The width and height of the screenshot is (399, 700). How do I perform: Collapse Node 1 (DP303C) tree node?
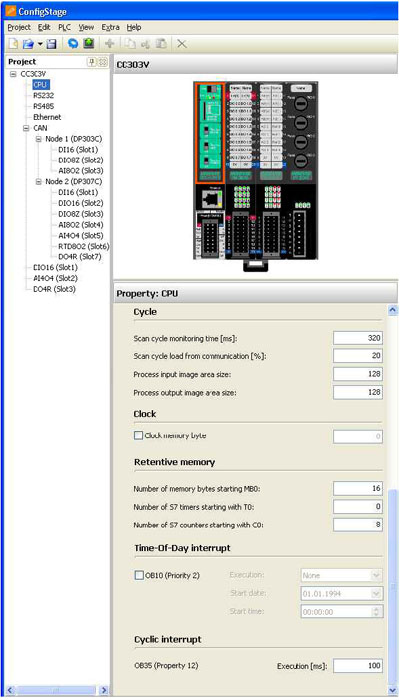pyautogui.click(x=38, y=139)
